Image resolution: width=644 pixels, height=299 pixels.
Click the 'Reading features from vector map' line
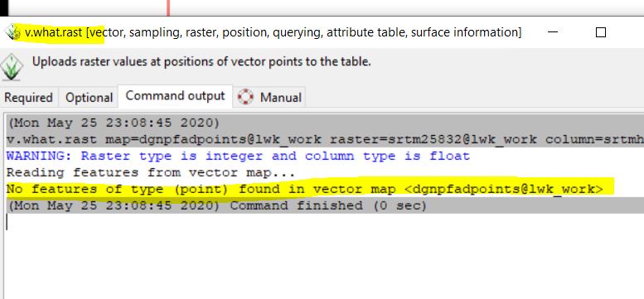[x=151, y=172]
